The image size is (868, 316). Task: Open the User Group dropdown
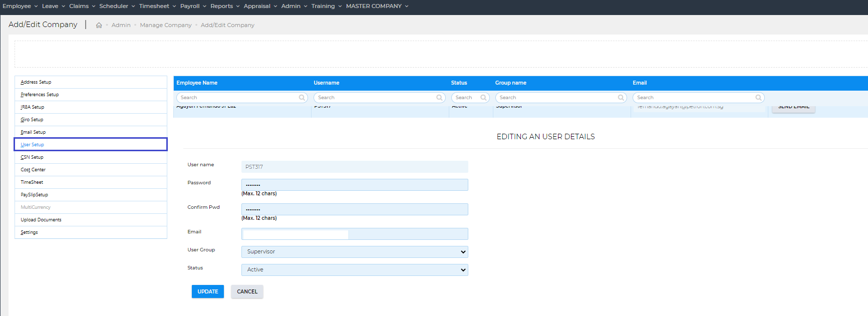tap(355, 252)
